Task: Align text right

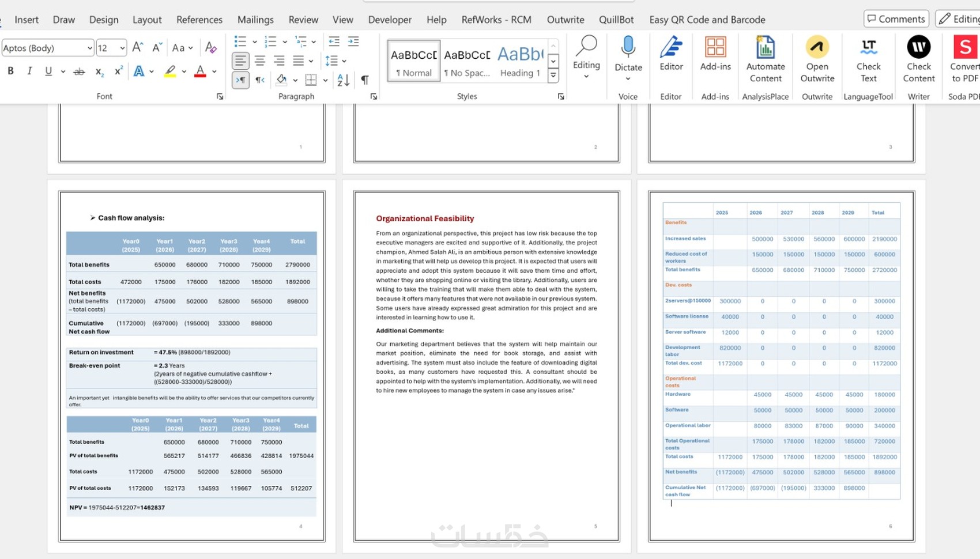Action: [x=279, y=61]
